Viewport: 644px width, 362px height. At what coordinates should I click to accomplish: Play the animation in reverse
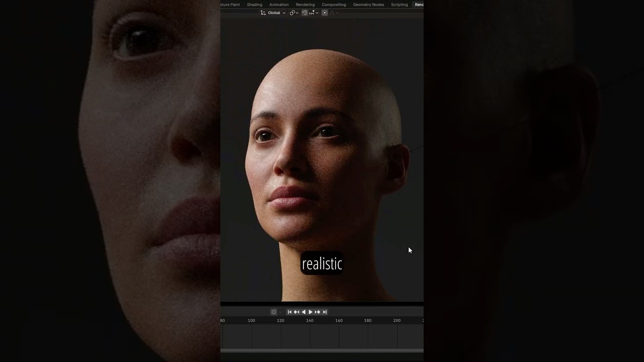pos(303,312)
